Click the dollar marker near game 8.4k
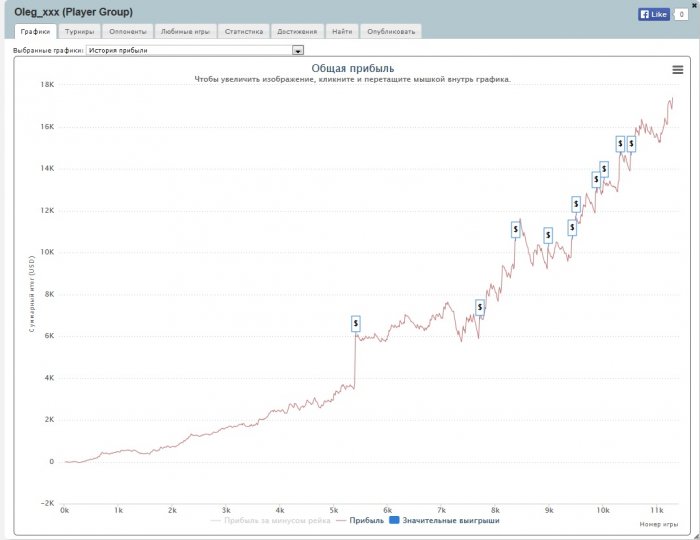This screenshot has width=700, height=540. click(516, 229)
